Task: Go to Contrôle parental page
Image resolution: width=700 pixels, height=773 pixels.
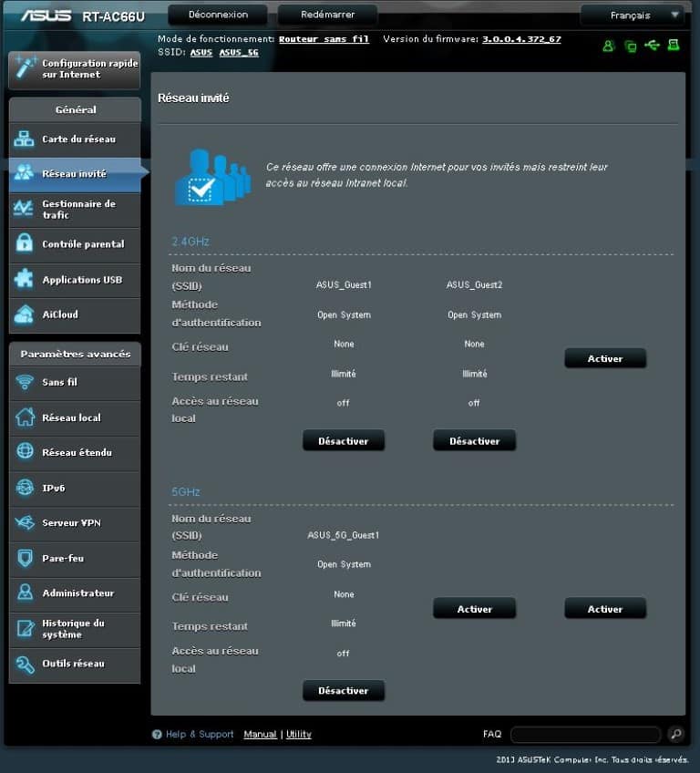Action: (75, 244)
